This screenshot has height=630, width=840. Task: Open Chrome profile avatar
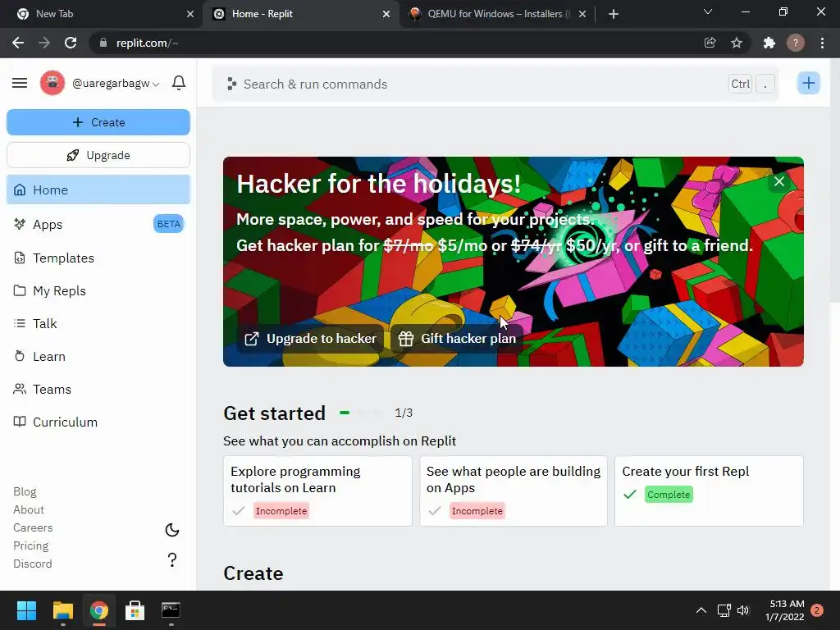tap(796, 43)
